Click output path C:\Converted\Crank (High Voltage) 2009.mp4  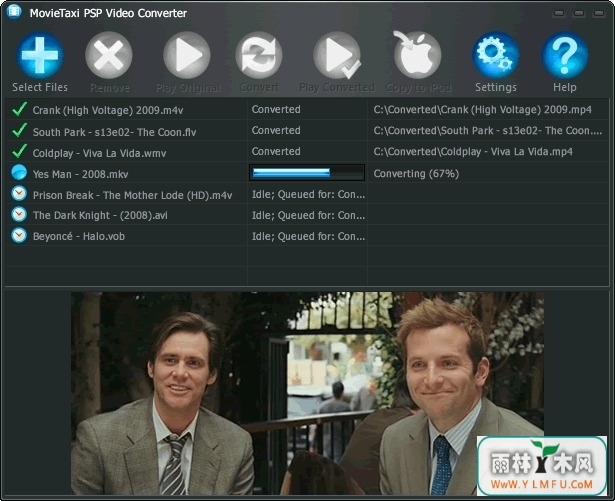pyautogui.click(x=482, y=110)
